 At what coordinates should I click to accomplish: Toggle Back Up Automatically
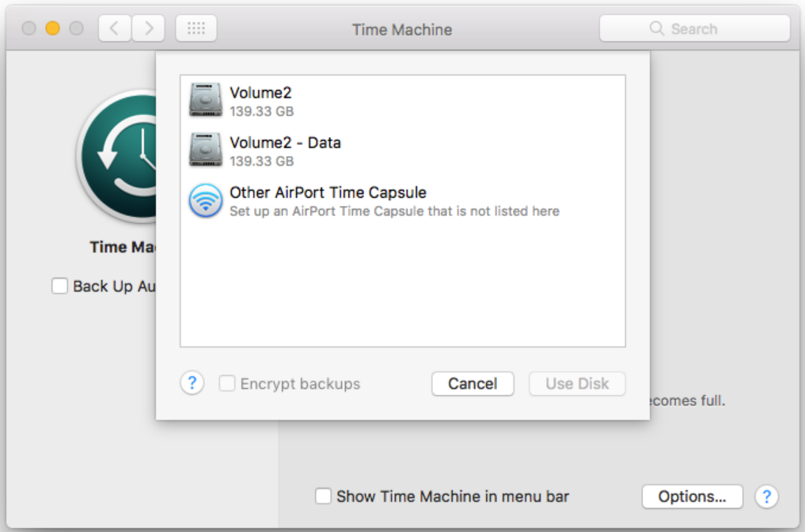tap(59, 286)
